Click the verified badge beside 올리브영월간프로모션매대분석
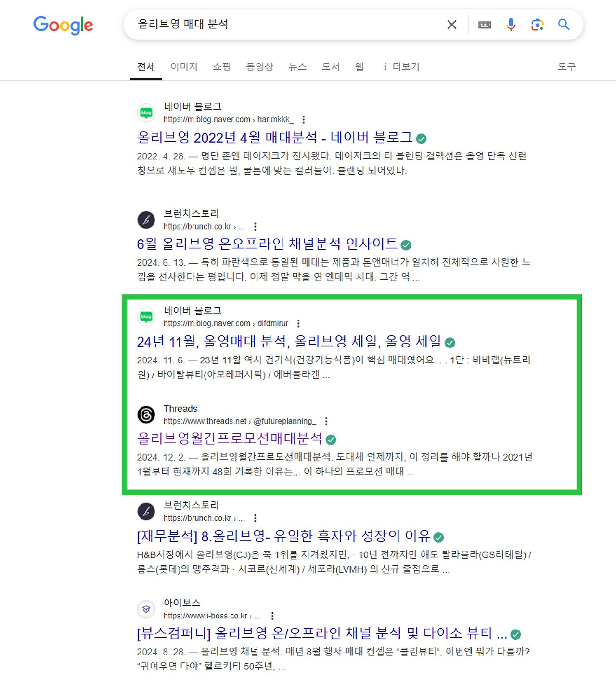 coord(331,439)
